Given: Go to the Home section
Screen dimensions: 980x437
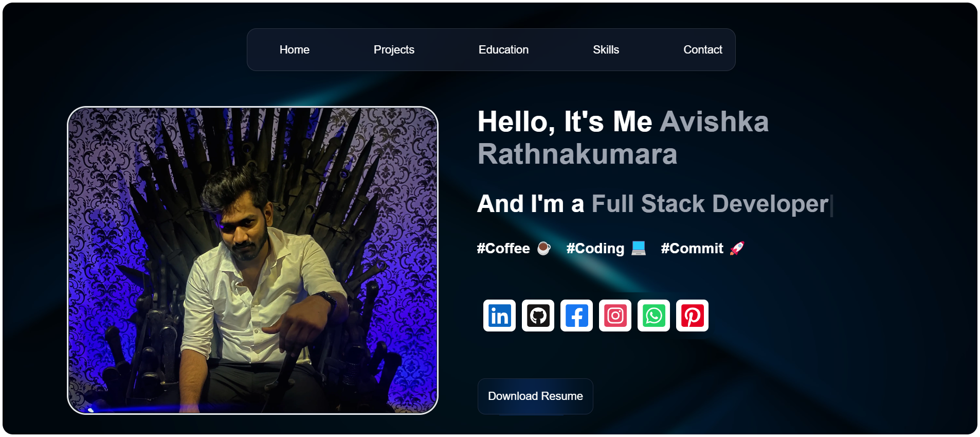Looking at the screenshot, I should pos(295,50).
